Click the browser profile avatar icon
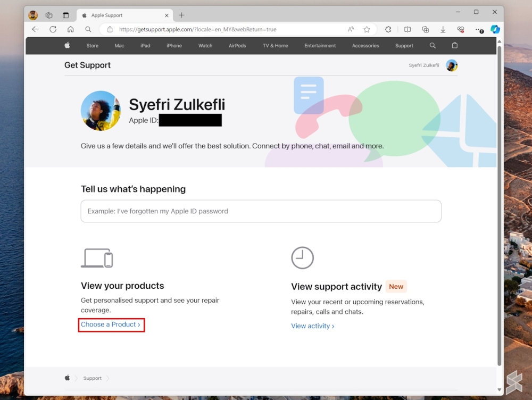 pos(33,15)
